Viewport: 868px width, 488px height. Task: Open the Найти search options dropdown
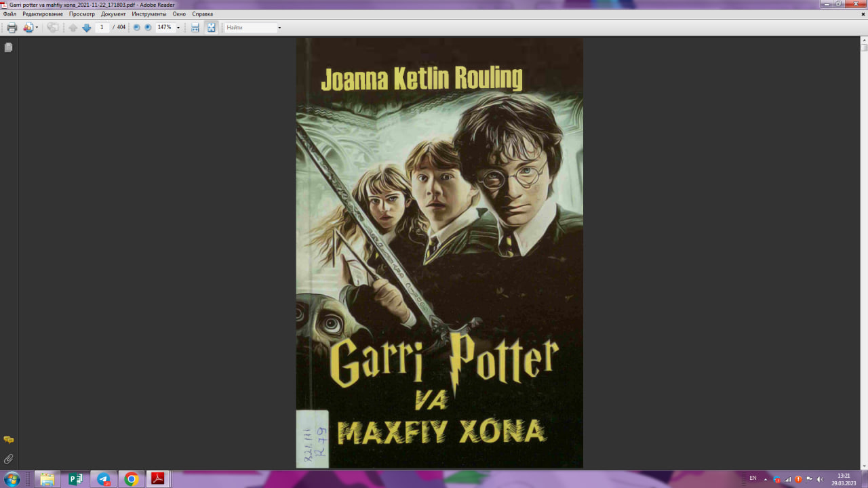point(279,27)
